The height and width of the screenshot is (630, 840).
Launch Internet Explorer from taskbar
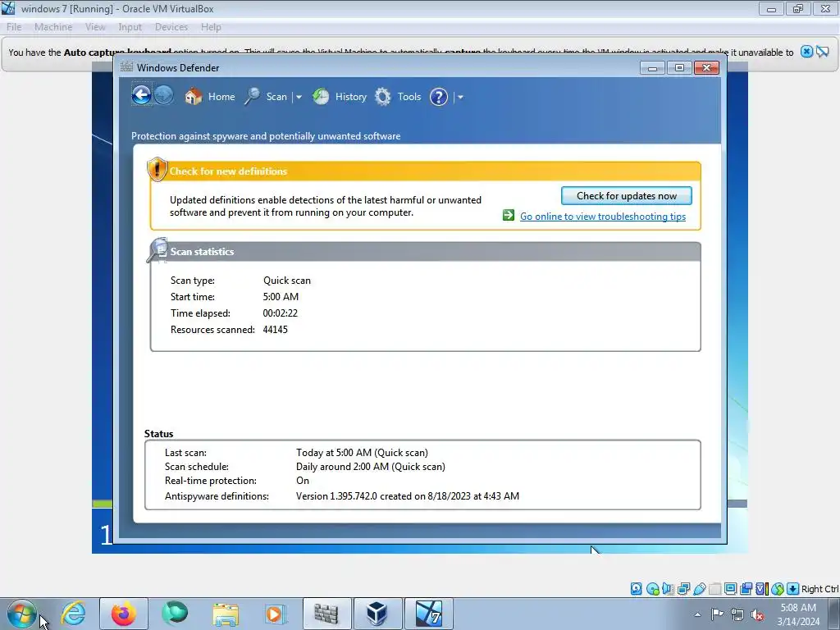pyautogui.click(x=73, y=614)
